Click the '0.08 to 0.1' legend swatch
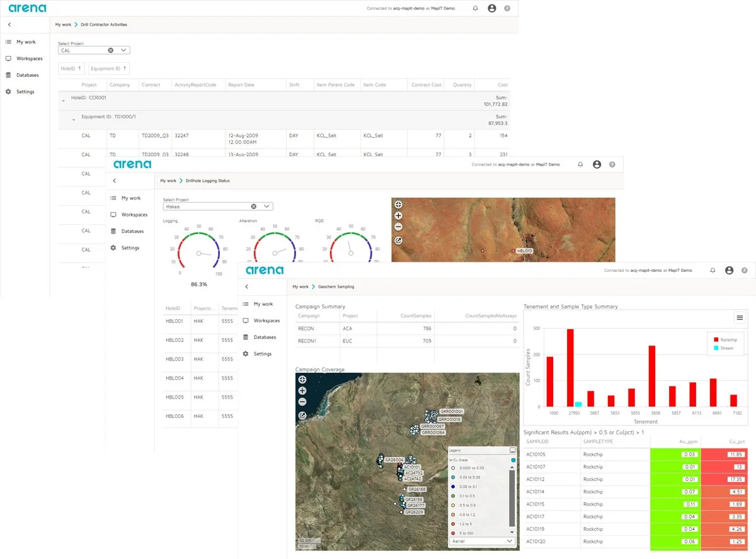Image resolution: width=756 pixels, height=559 pixels. point(454,487)
